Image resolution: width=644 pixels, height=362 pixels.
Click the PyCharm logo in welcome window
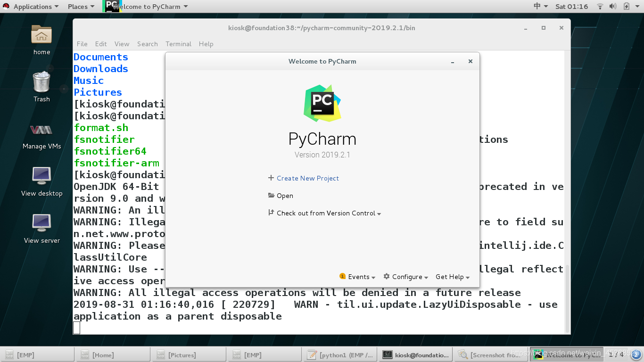pos(322,103)
